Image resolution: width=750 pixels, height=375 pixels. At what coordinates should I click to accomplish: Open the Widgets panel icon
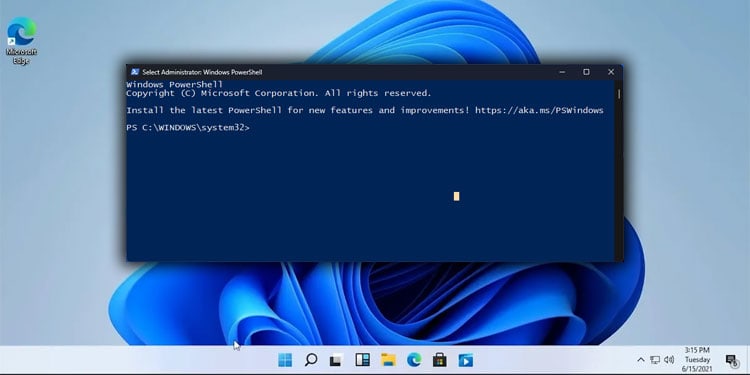[x=363, y=360]
